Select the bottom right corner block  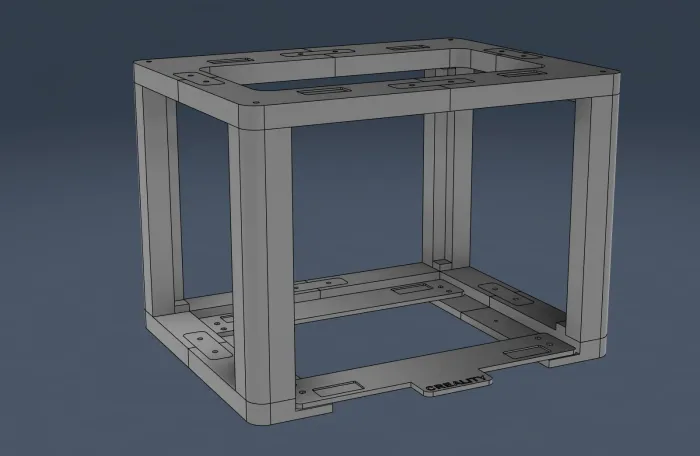tap(586, 343)
